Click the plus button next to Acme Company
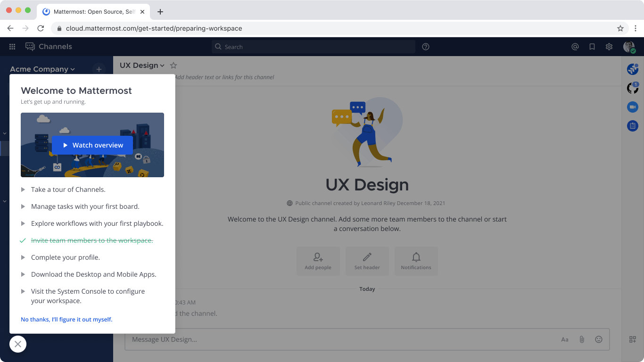The width and height of the screenshot is (644, 362). 99,69
